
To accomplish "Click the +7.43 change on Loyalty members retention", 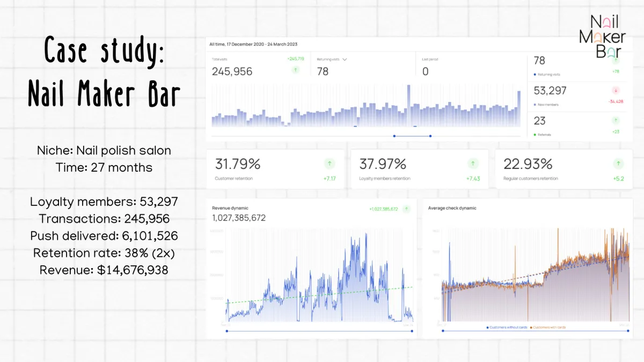I will coord(473,179).
